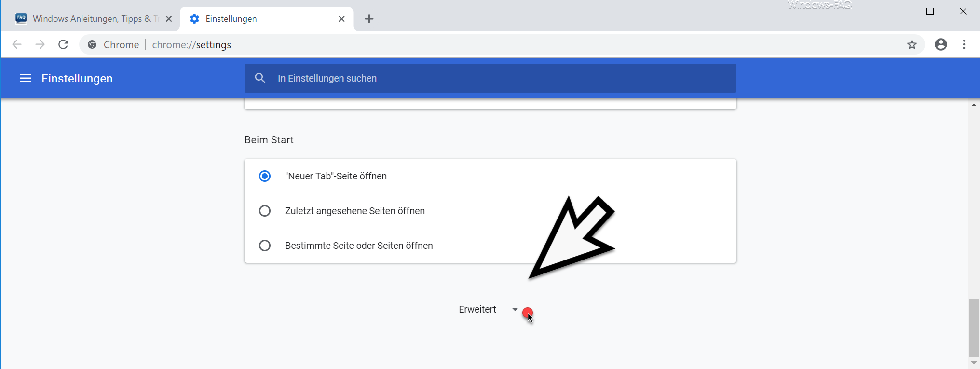Minimize the Chrome window
980x369 pixels.
(x=897, y=11)
